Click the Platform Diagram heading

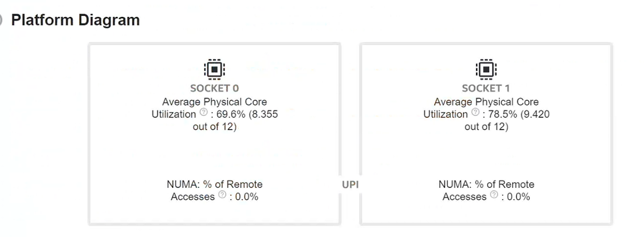coord(76,20)
